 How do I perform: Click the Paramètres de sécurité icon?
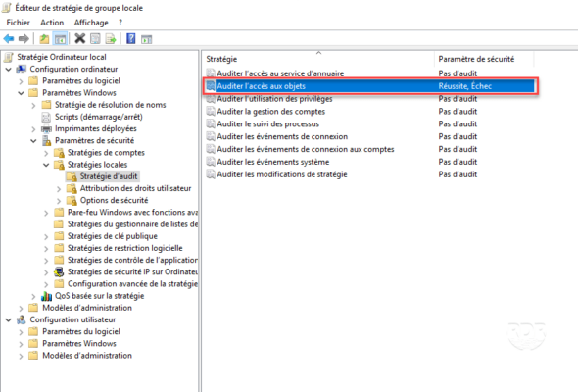click(x=46, y=140)
